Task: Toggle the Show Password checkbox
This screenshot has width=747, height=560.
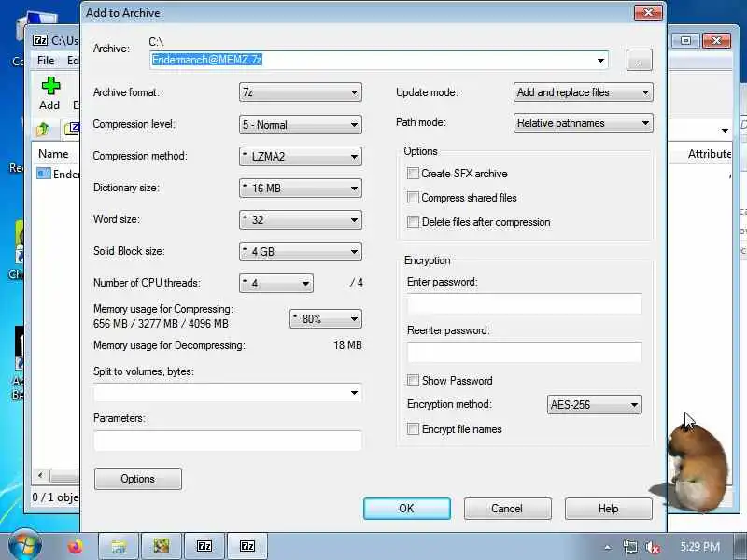Action: tap(413, 381)
